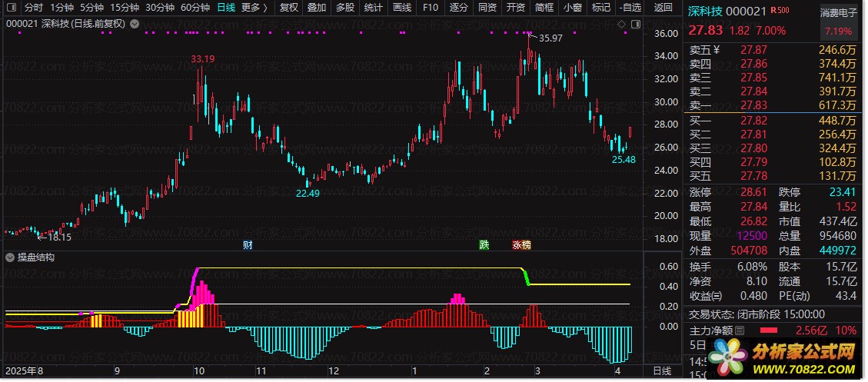Click the 财 marker on the chart
The image size is (868, 382).
click(248, 244)
